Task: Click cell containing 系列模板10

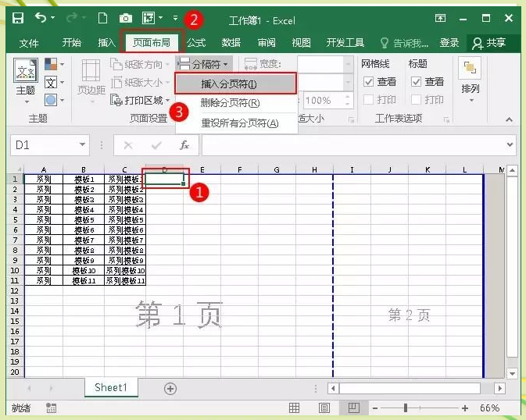Action: tap(125, 271)
